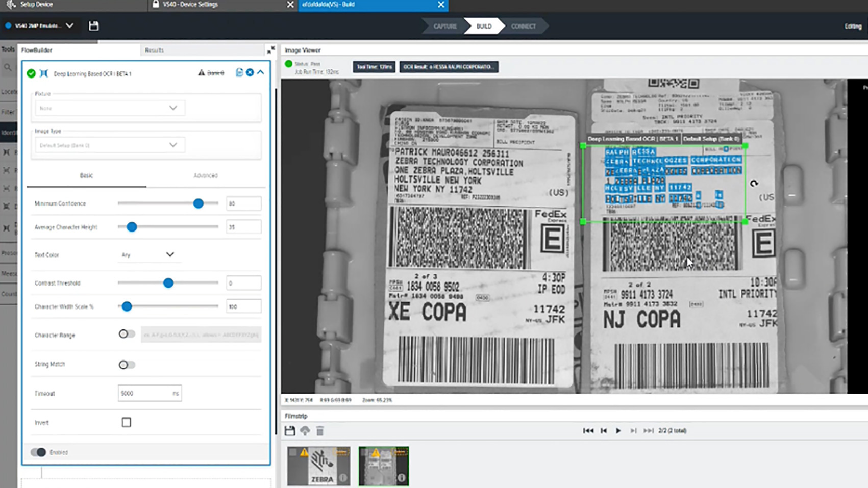Select the FlowBuilder tab
Viewport: 868px width, 488px height.
(37, 50)
